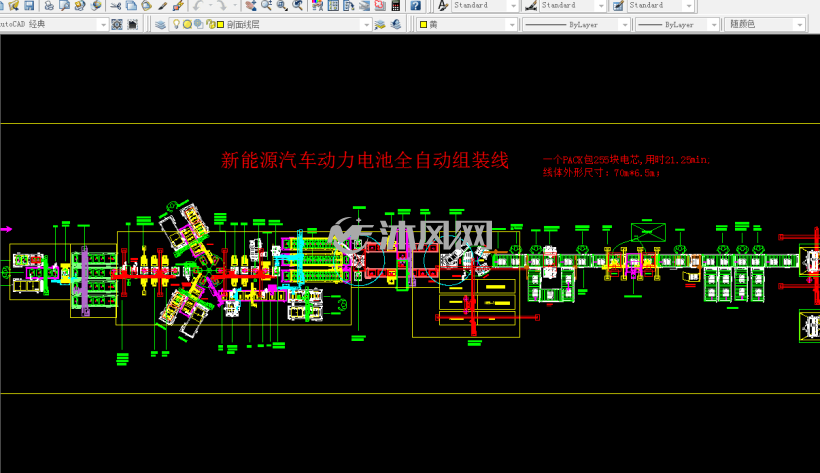Click the Redo arrow
Screen dimensions: 820x473
pyautogui.click(x=222, y=5)
